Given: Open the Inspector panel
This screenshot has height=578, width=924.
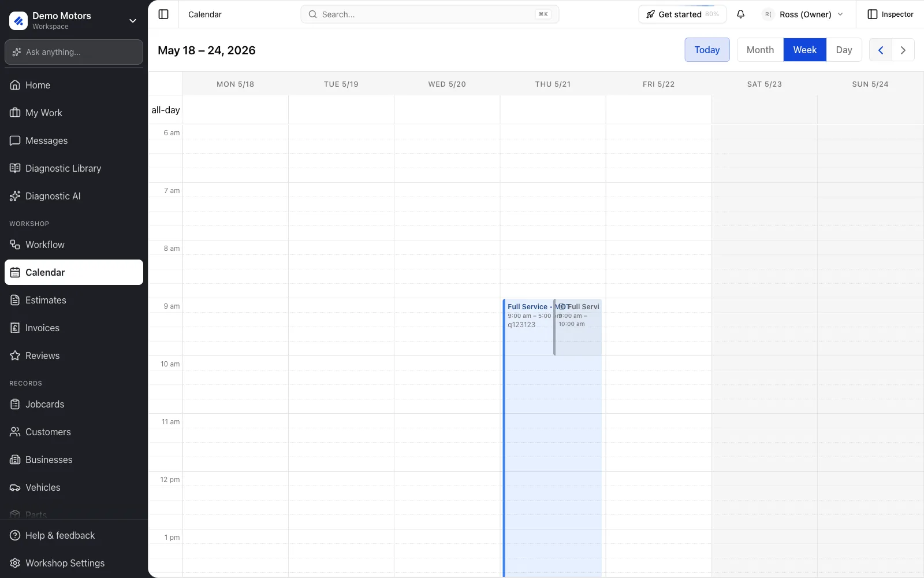Looking at the screenshot, I should click(891, 14).
